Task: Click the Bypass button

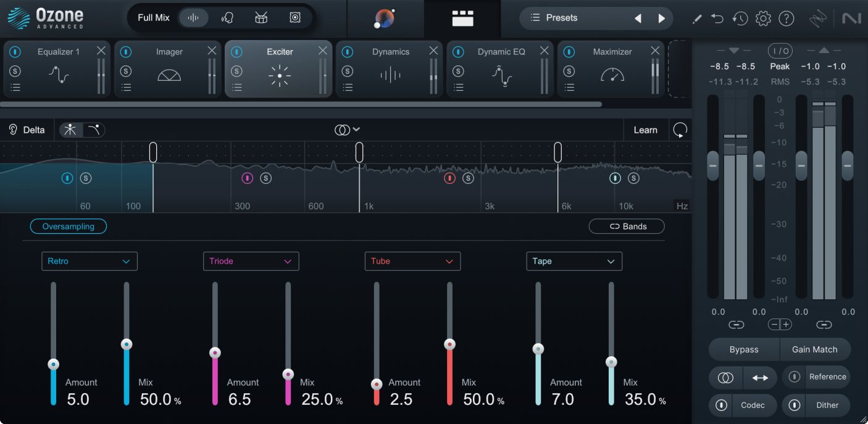Action: [x=744, y=349]
